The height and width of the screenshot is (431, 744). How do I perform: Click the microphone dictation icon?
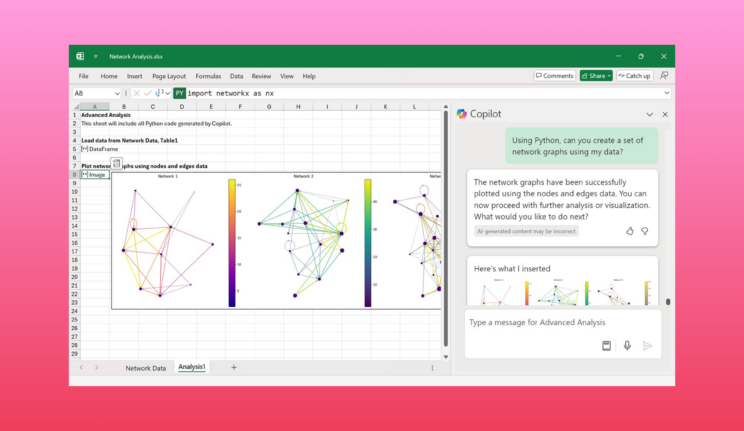[x=627, y=346]
